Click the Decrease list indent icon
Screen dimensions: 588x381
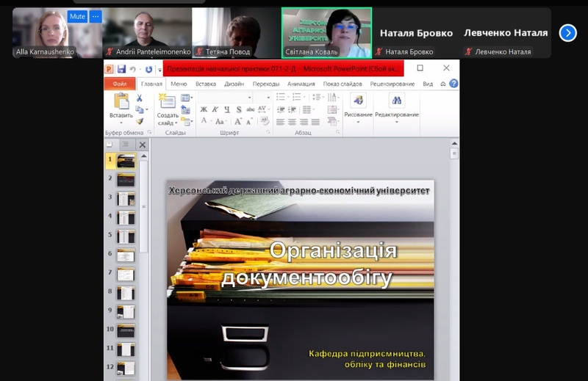pos(281,109)
